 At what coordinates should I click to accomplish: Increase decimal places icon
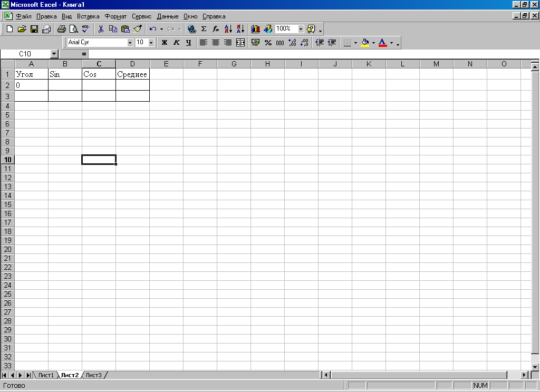[x=292, y=43]
